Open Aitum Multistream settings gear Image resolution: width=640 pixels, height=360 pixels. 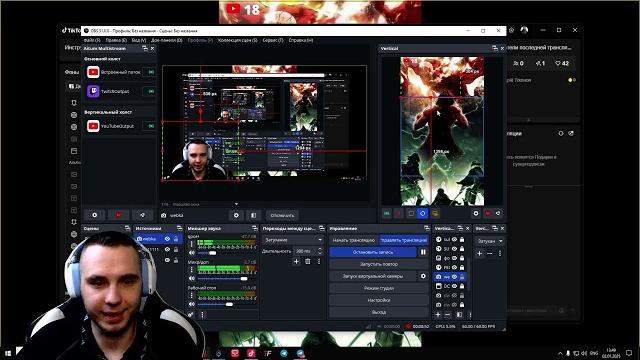tap(95, 215)
